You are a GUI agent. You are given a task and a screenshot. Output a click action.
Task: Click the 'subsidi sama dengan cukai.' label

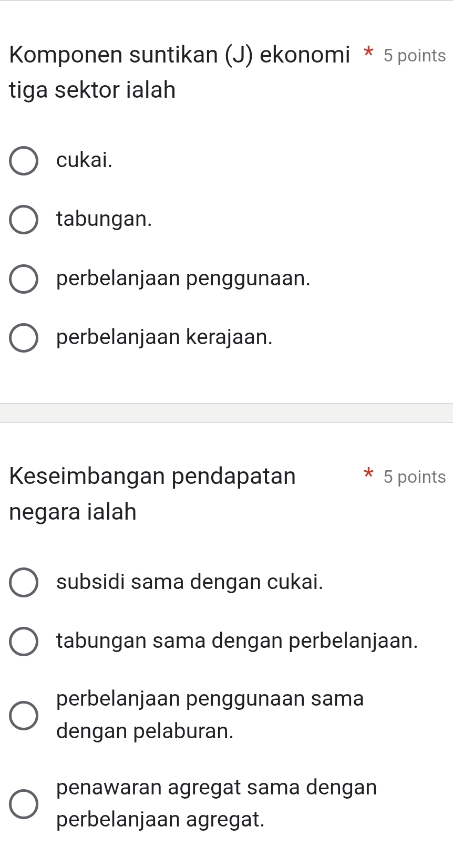(190, 582)
